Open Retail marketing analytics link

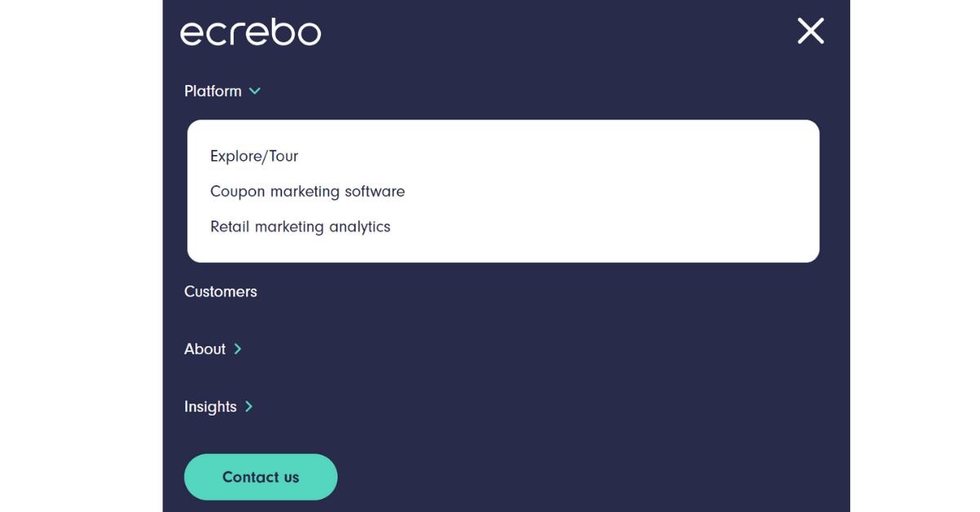point(301,226)
